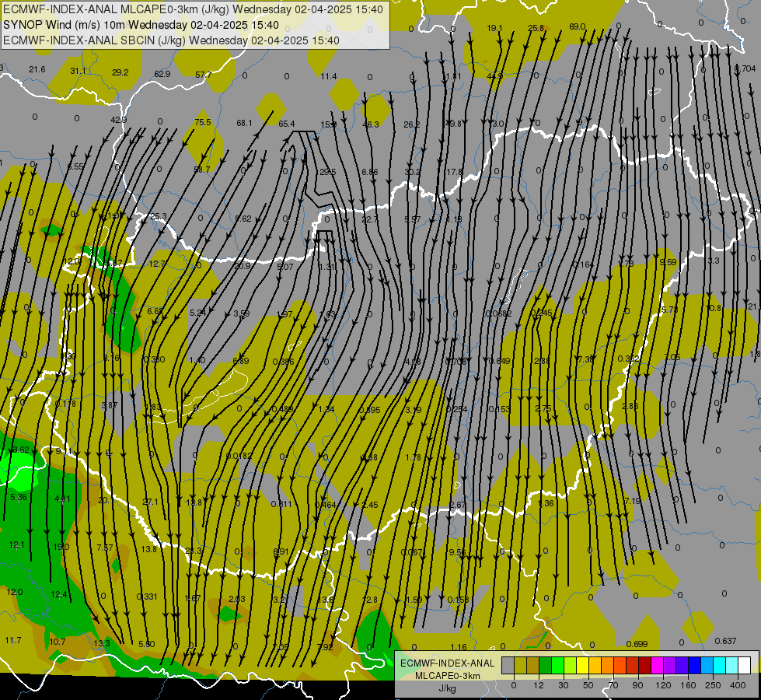Click the map value '68.1'

[245, 123]
